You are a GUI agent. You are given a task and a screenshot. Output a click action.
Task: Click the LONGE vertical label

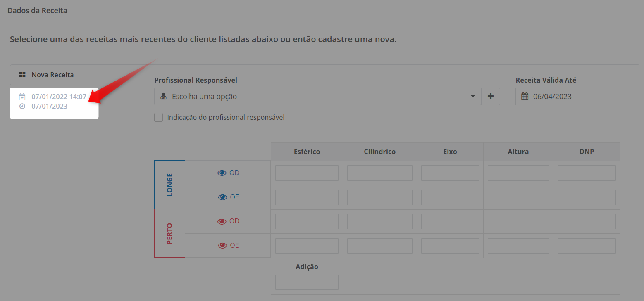pos(169,185)
